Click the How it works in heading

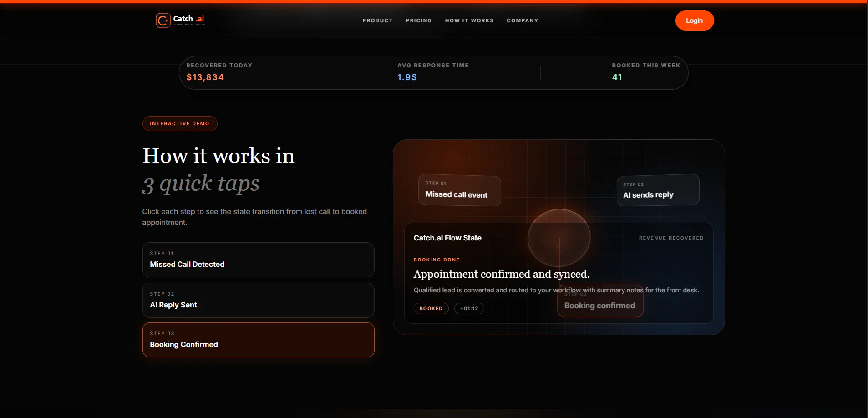(x=218, y=156)
